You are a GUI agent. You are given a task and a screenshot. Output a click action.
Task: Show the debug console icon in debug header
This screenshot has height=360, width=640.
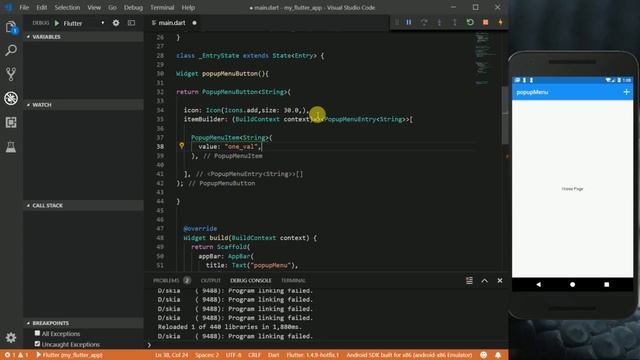tap(131, 23)
